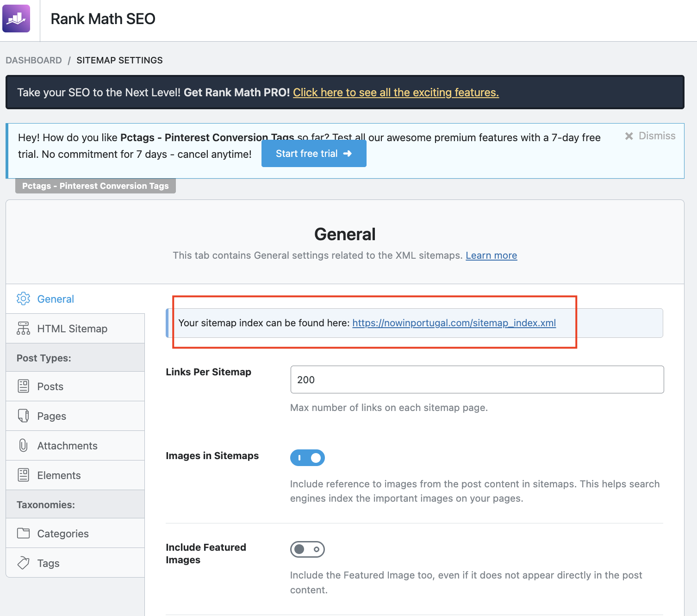697x616 pixels.
Task: Open the HTML Sitemap tab
Action: pyautogui.click(x=72, y=329)
